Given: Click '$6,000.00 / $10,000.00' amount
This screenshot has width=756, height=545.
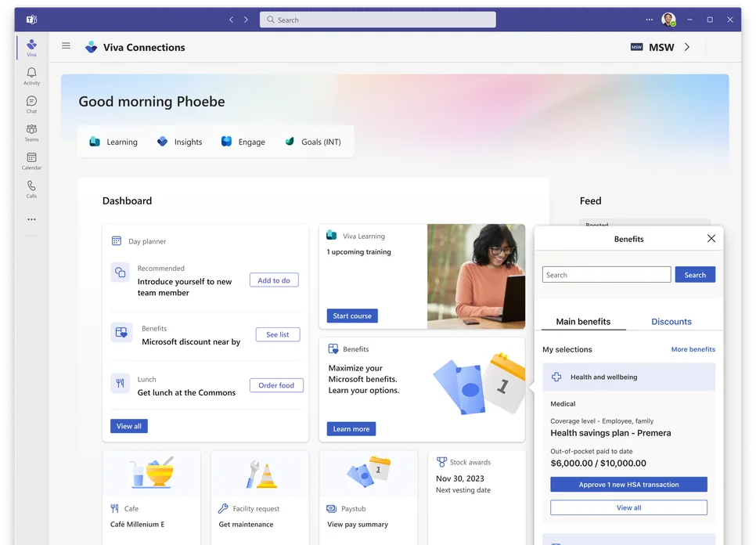Looking at the screenshot, I should click(x=599, y=463).
